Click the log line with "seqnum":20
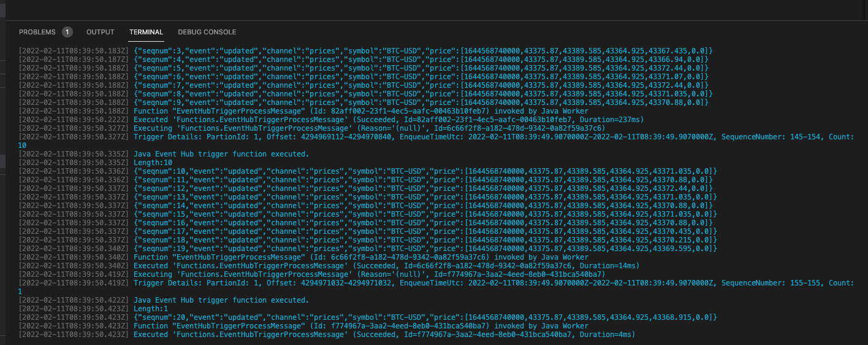The height and width of the screenshot is (345, 868). click(x=368, y=317)
